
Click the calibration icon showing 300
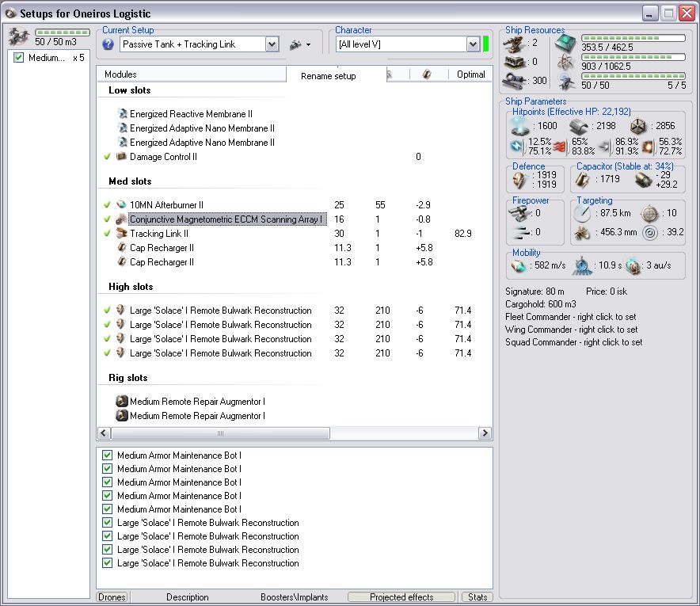[515, 81]
